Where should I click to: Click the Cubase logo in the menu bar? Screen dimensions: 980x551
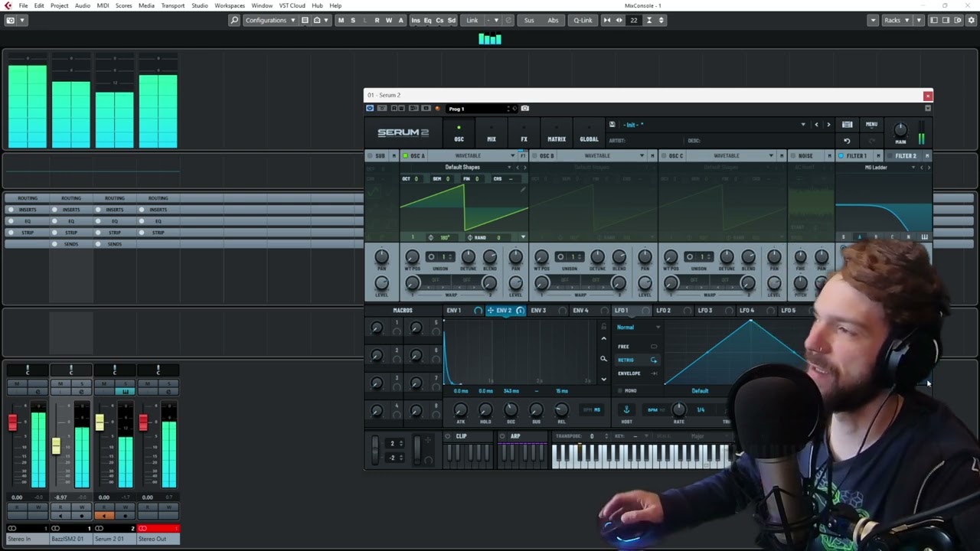click(x=8, y=5)
